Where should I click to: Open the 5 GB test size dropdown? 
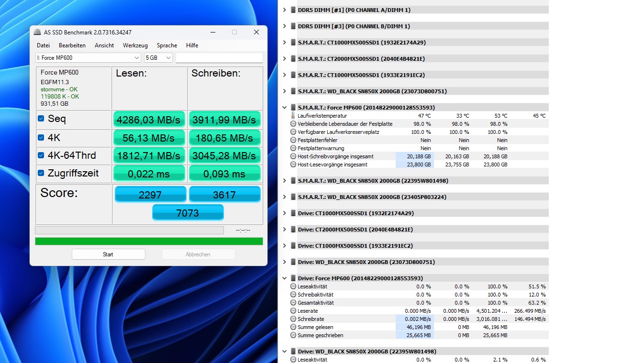click(158, 57)
